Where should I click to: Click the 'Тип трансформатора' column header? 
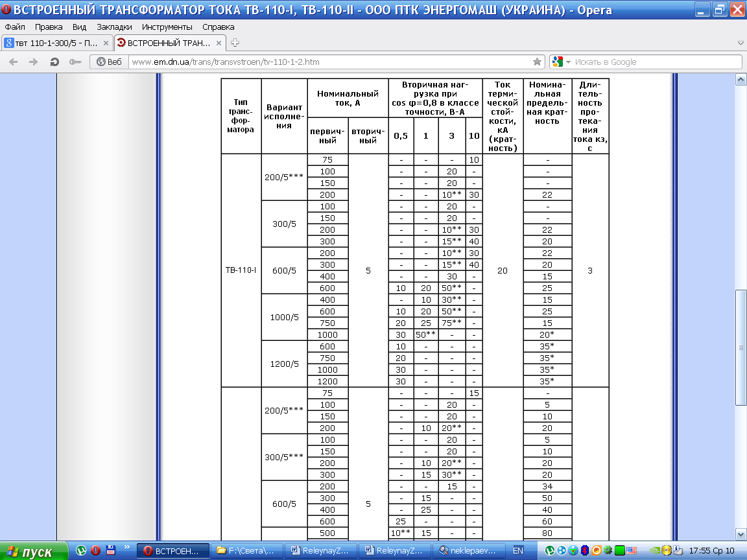point(241,116)
